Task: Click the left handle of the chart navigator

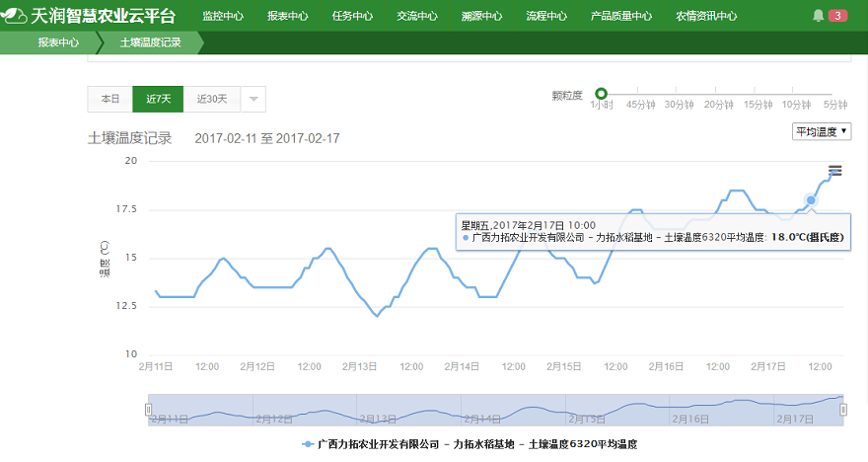Action: [150, 409]
